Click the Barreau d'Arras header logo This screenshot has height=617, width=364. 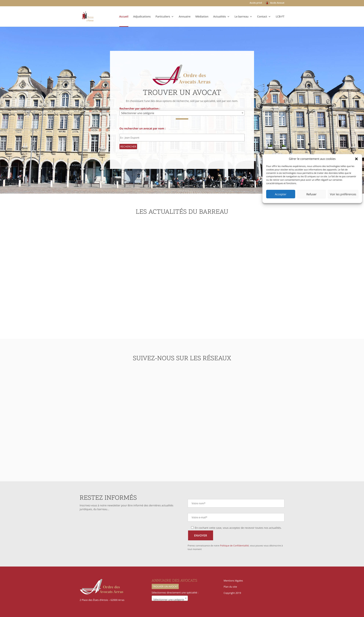88,17
